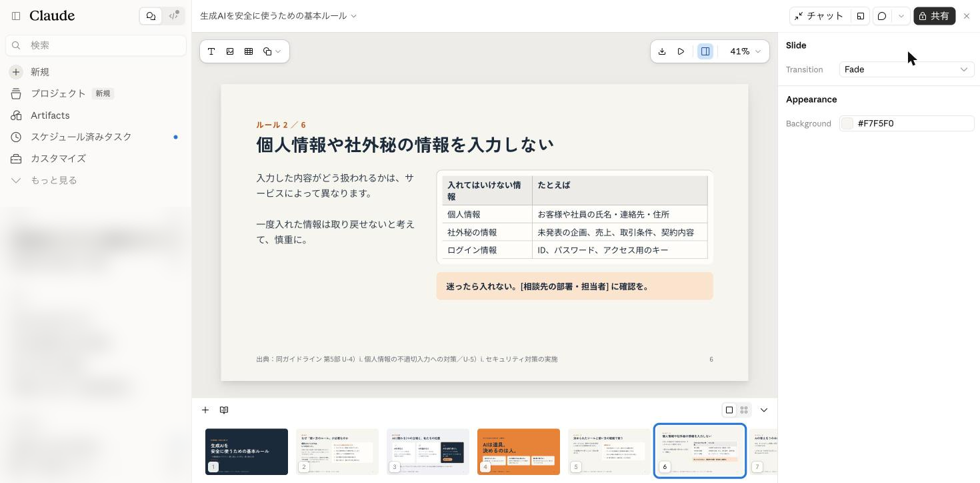980x483 pixels.
Task: Select orange slide 4 thumbnail
Action: tap(519, 452)
